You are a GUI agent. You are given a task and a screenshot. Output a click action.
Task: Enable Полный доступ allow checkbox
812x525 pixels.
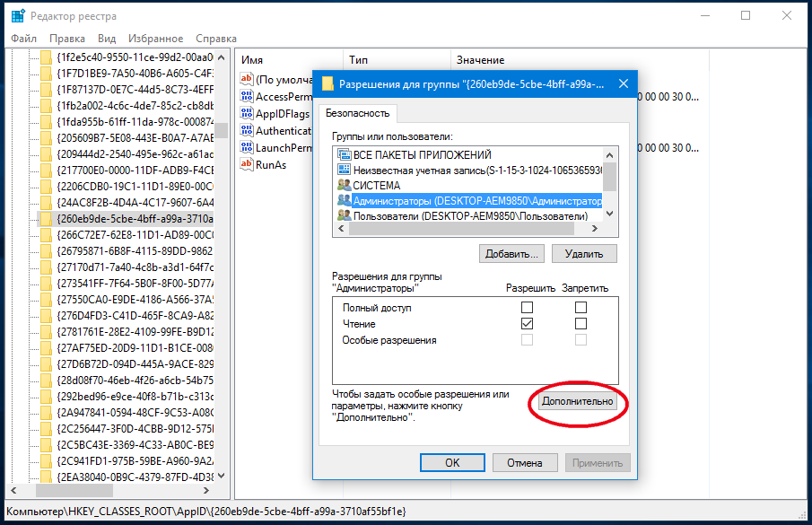pos(527,308)
